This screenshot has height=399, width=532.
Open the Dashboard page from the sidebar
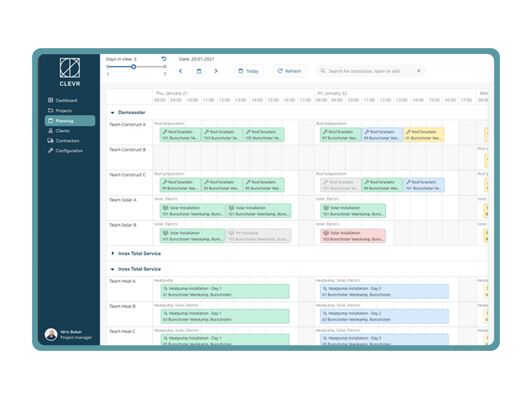click(63, 100)
